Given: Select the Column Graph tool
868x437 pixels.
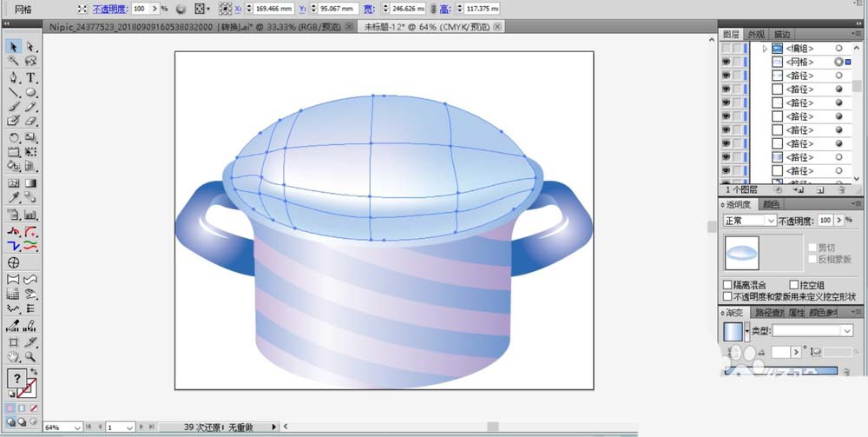Looking at the screenshot, I should (x=30, y=215).
